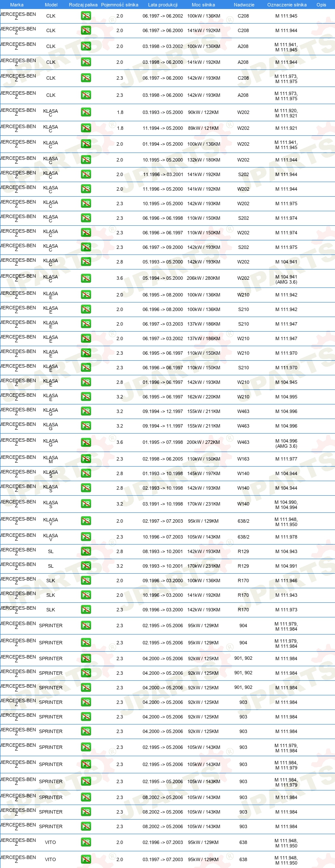Select the fuel icon for Klasa S 3.2
The height and width of the screenshot is (868, 335).
(86, 504)
